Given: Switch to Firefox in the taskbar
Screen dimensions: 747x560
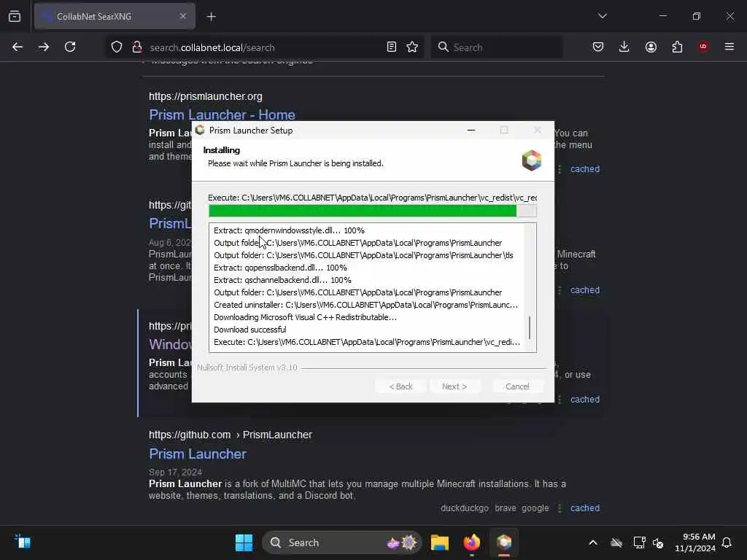Looking at the screenshot, I should point(472,542).
